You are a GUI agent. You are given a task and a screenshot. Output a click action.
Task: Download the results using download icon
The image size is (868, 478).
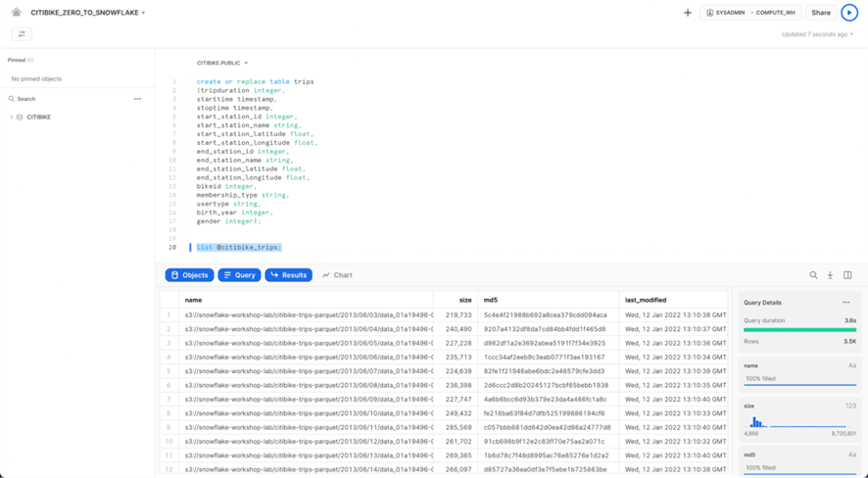pos(830,275)
